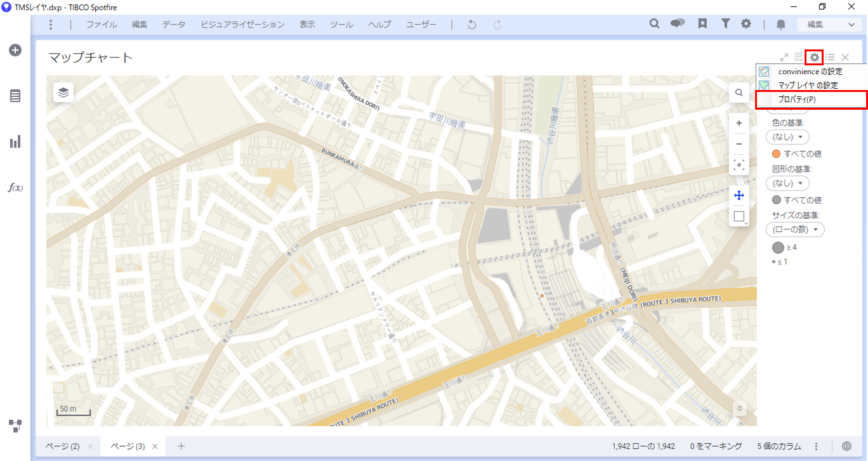Open the map layers control button
The height and width of the screenshot is (461, 868).
point(63,93)
